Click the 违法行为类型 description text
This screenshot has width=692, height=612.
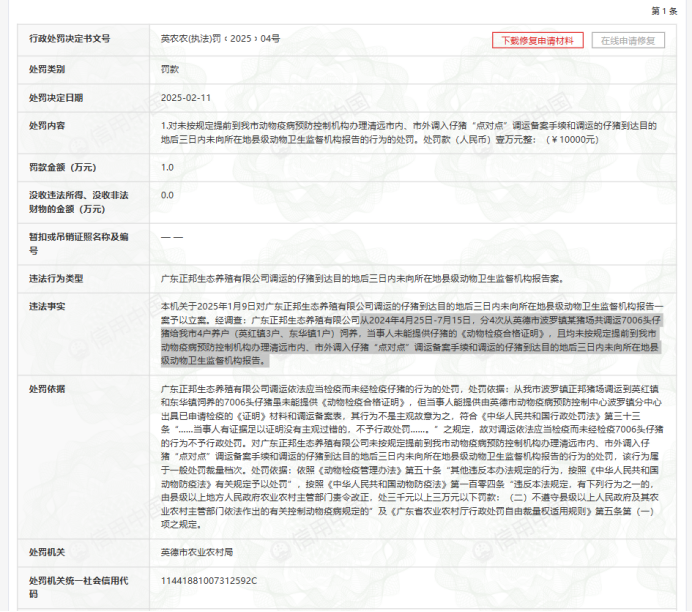coord(362,279)
